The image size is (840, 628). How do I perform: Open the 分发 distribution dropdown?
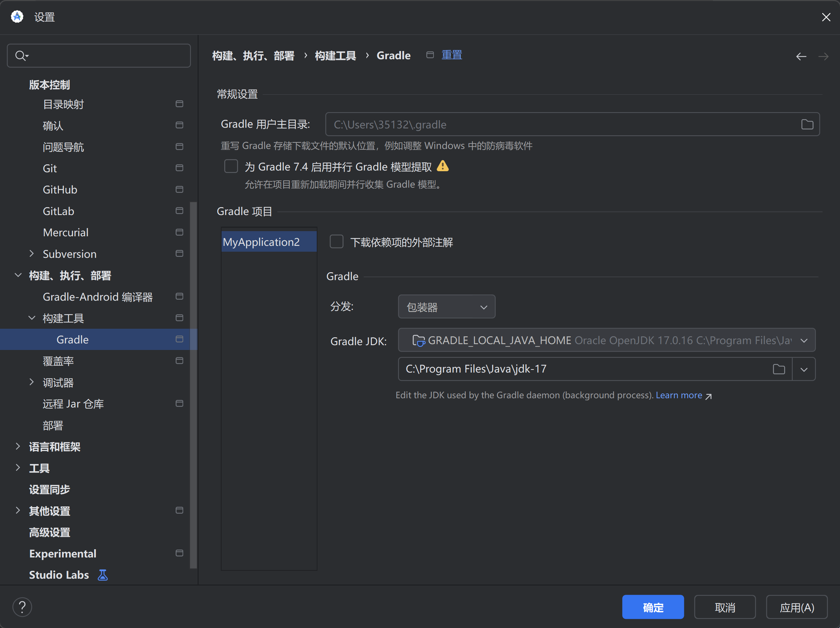coord(446,307)
